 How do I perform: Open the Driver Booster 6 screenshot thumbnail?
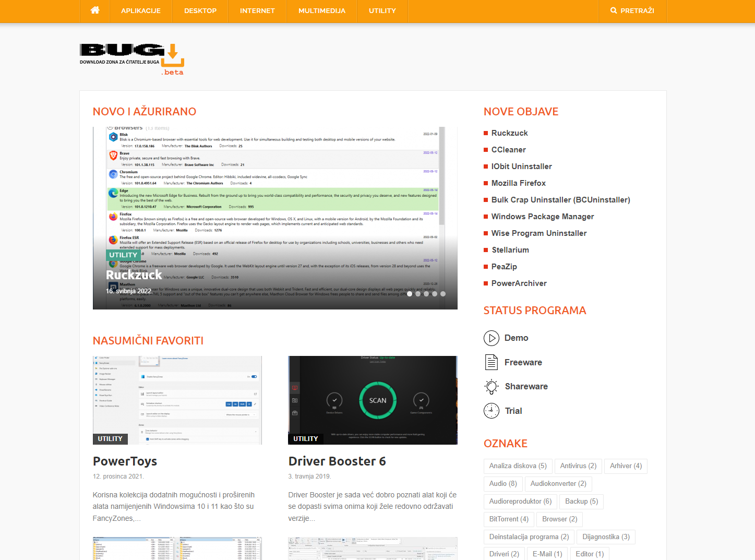pyautogui.click(x=373, y=400)
